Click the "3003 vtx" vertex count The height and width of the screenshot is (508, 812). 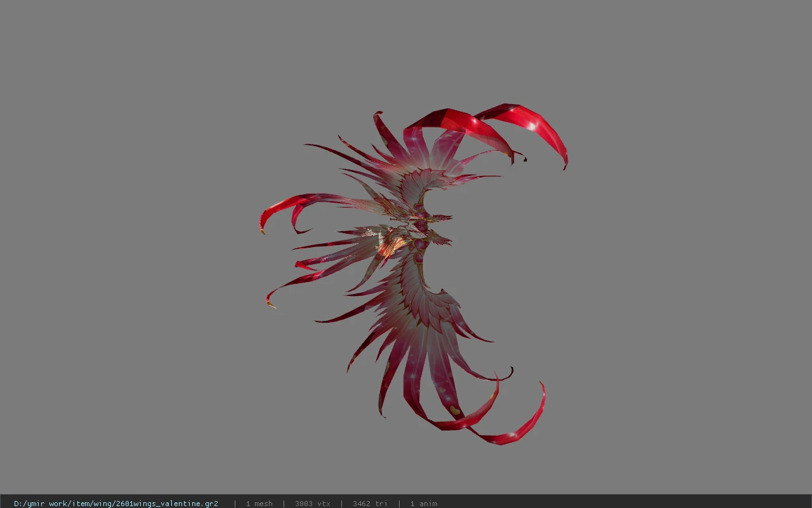(x=313, y=504)
